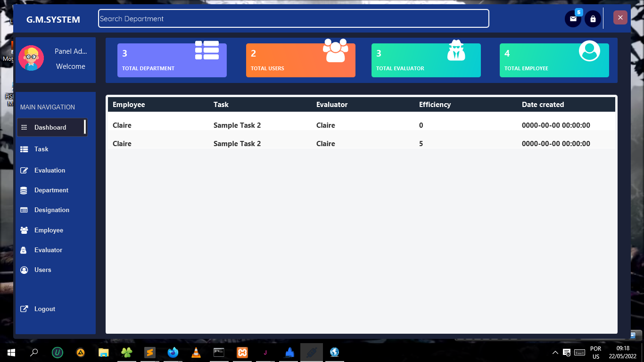Go to Dashboard in the navigation
The width and height of the screenshot is (644, 362).
(52, 127)
